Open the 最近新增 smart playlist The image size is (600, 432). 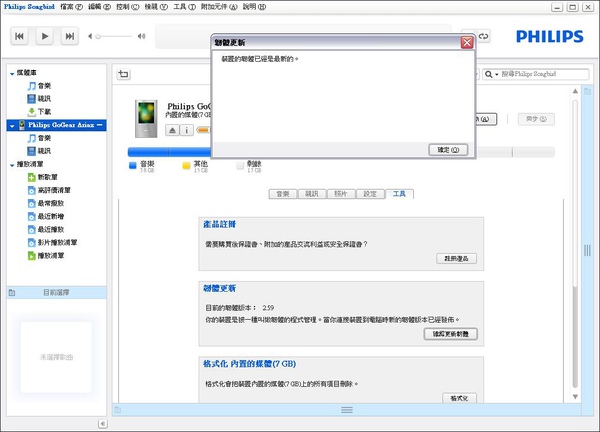click(x=46, y=216)
